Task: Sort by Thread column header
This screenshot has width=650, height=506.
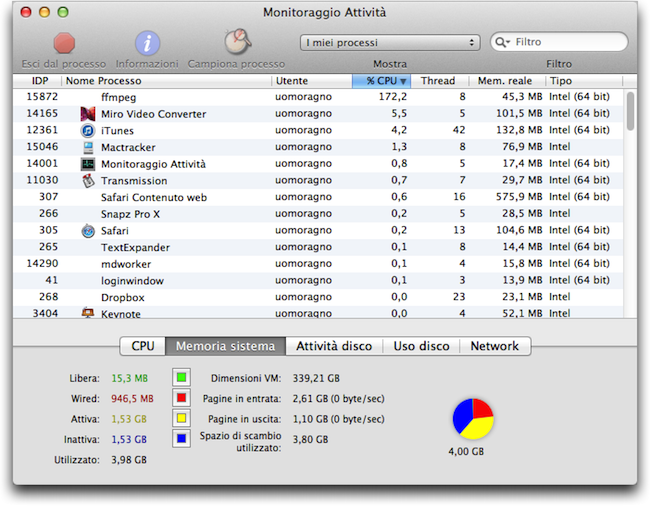Action: (x=438, y=81)
